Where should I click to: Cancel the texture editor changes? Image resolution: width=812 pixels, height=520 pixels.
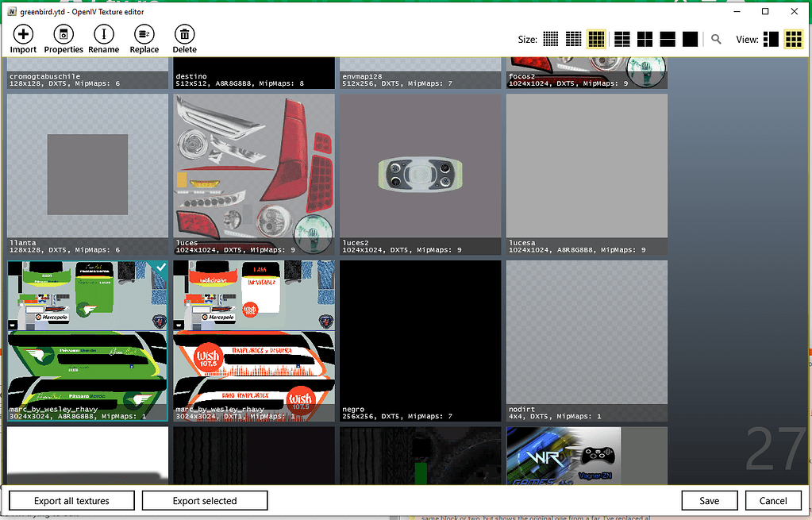coord(773,500)
